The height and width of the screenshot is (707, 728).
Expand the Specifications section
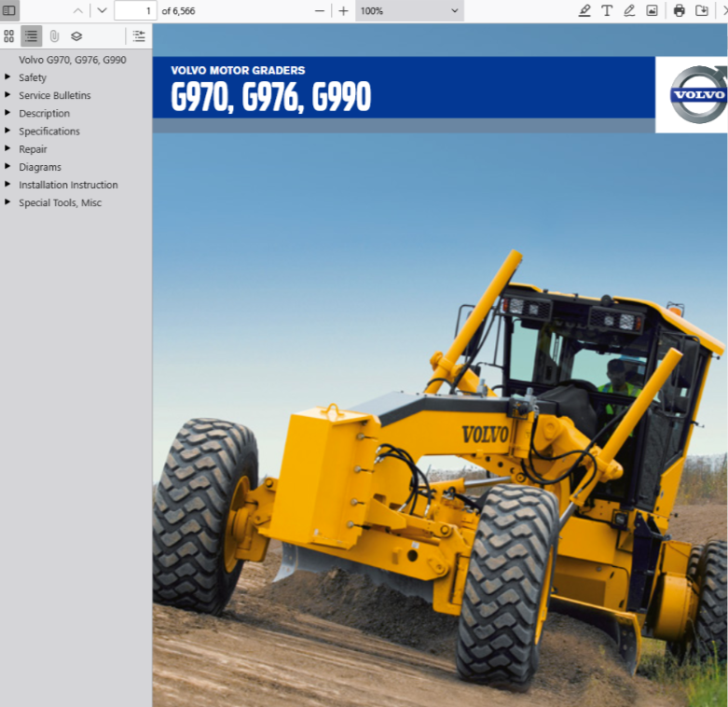(x=7, y=131)
